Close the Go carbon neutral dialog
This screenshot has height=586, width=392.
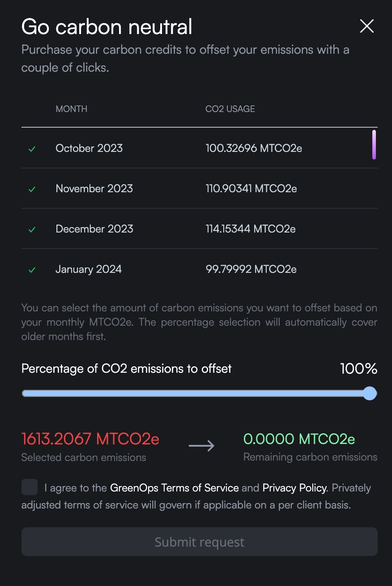pos(367,26)
